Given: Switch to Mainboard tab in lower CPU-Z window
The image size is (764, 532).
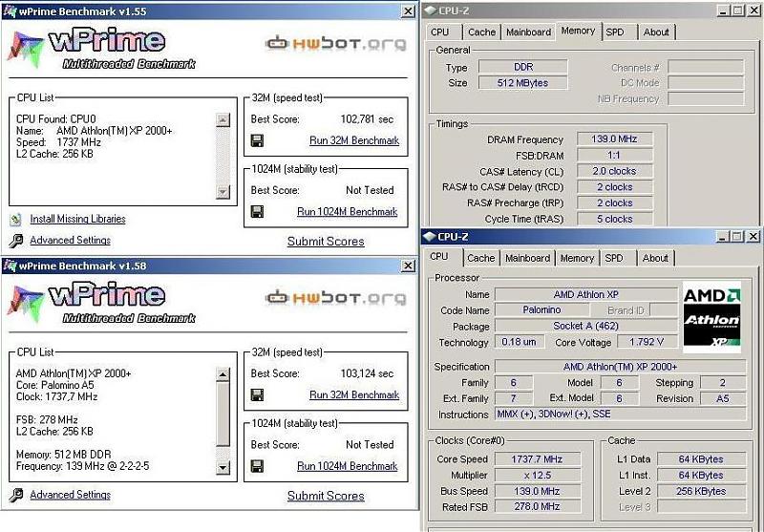Looking at the screenshot, I should 528,258.
